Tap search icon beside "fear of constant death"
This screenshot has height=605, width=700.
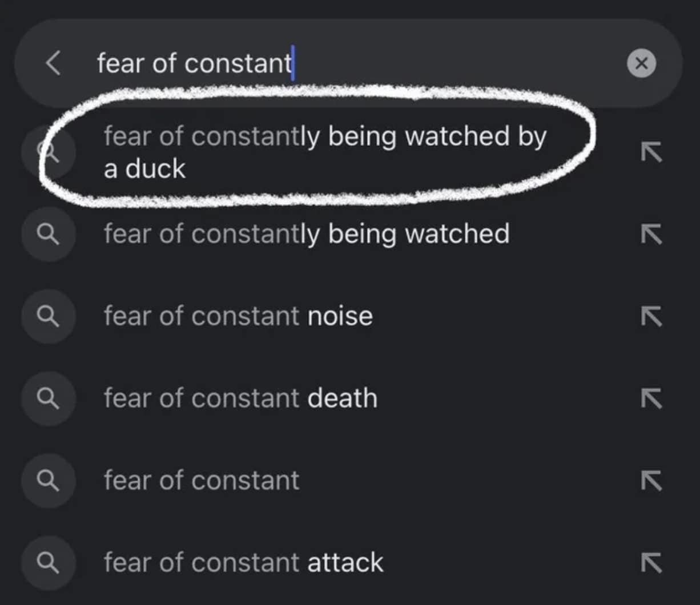click(x=48, y=398)
